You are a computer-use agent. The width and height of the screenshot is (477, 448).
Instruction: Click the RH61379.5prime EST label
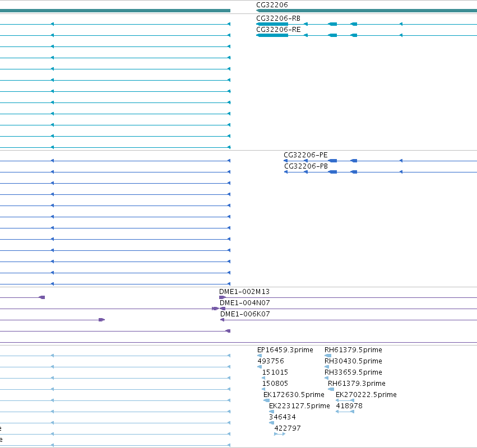(x=353, y=350)
